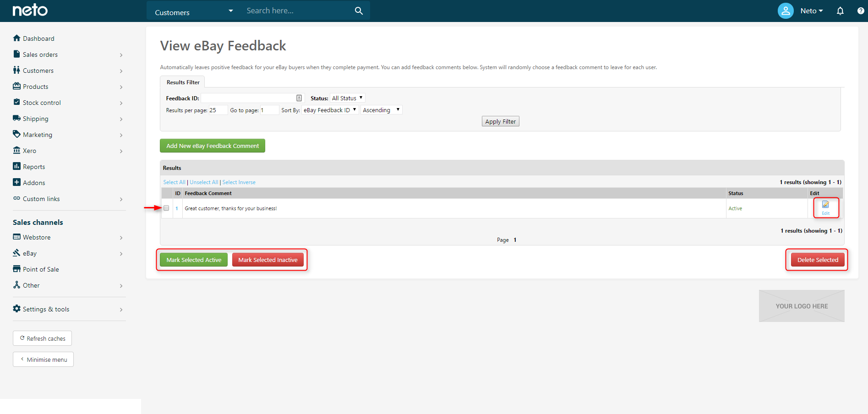Viewport: 868px width, 414px height.
Task: Click the Neto logo
Action: pyautogui.click(x=30, y=10)
